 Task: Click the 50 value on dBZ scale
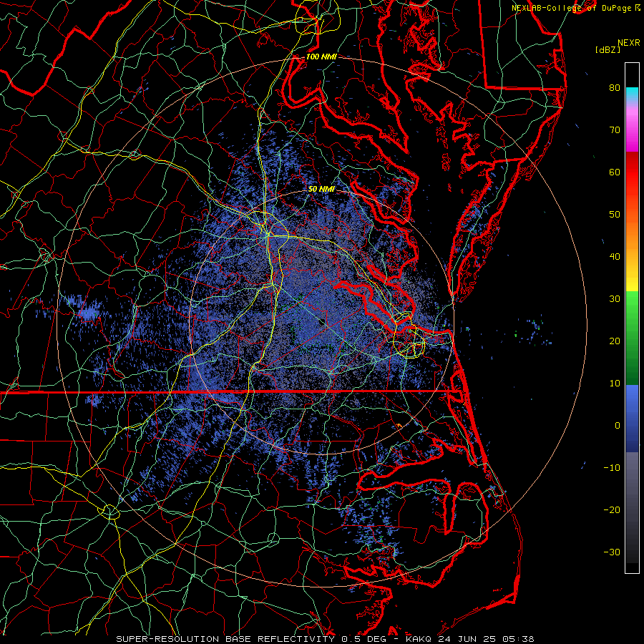[x=615, y=215]
